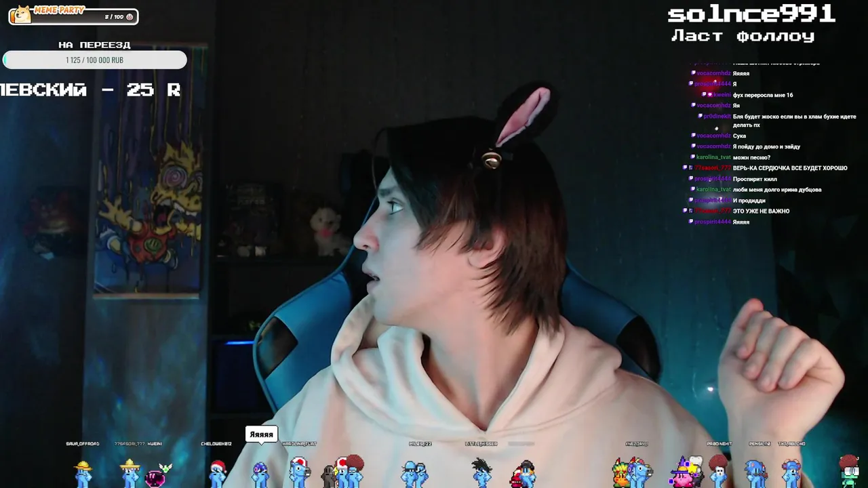Click the Ласт фоллоу label
868x488 pixels.
click(x=743, y=36)
